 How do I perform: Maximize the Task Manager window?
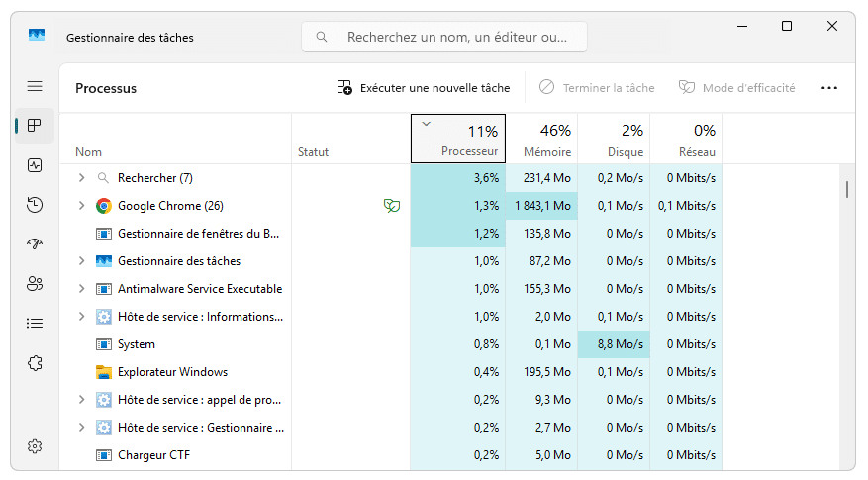(787, 26)
